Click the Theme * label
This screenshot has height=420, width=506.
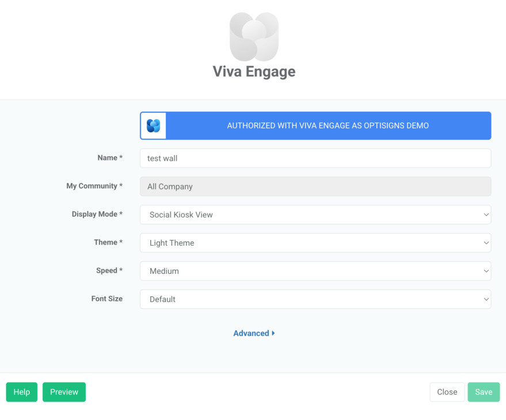click(108, 242)
